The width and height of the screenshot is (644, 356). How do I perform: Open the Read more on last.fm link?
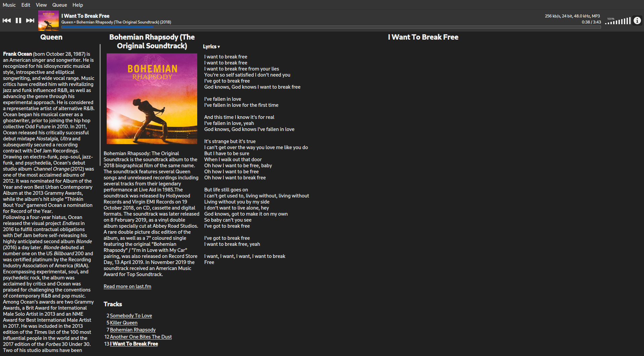tap(127, 286)
